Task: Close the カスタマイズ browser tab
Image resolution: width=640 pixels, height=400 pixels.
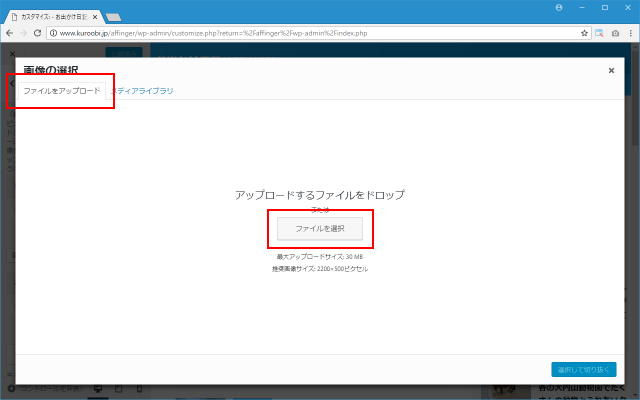Action: [x=95, y=17]
